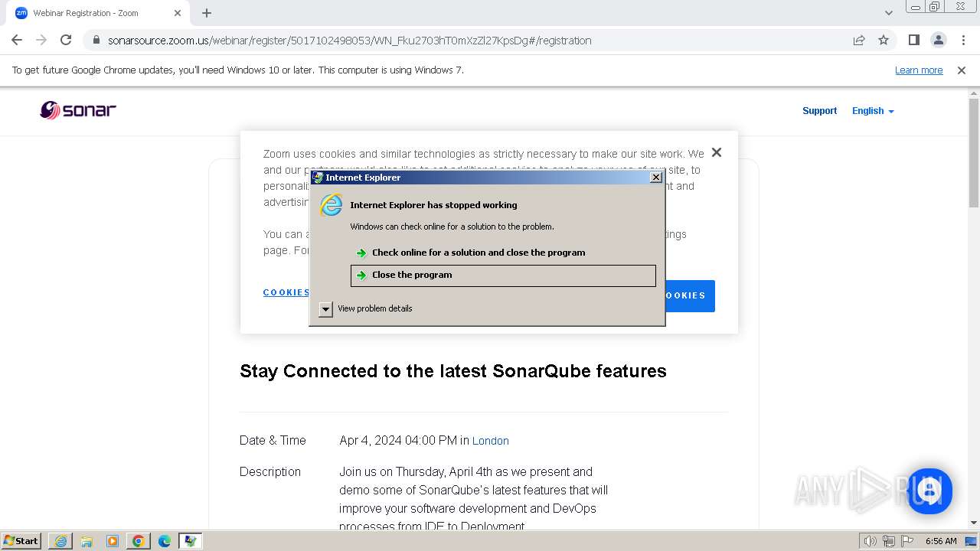980x551 pixels.
Task: Close the Webinar Registration tab
Action: pos(178,13)
